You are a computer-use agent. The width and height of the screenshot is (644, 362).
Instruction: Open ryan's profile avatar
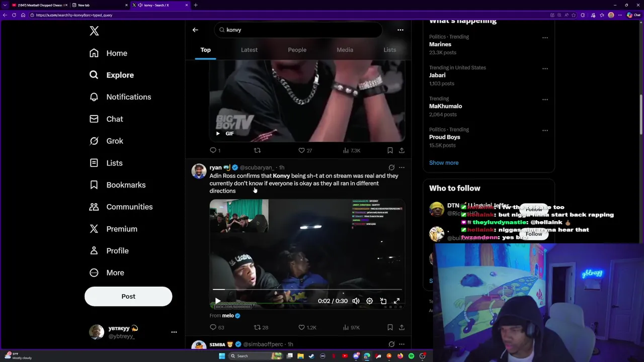click(199, 171)
